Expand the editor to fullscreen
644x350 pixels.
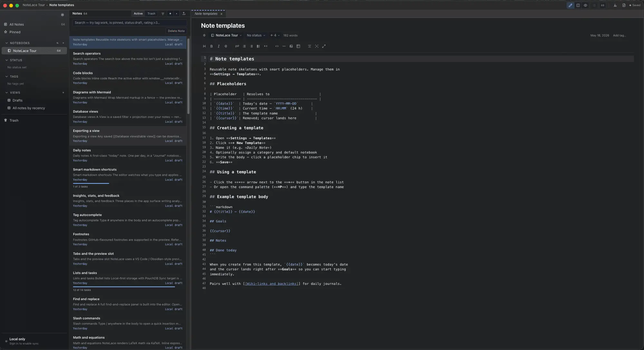[x=324, y=46]
